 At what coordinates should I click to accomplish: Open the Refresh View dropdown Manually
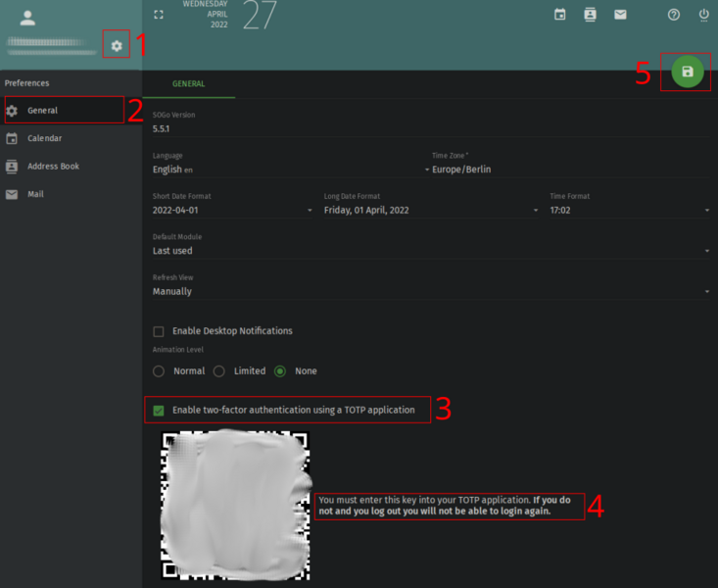click(x=431, y=291)
